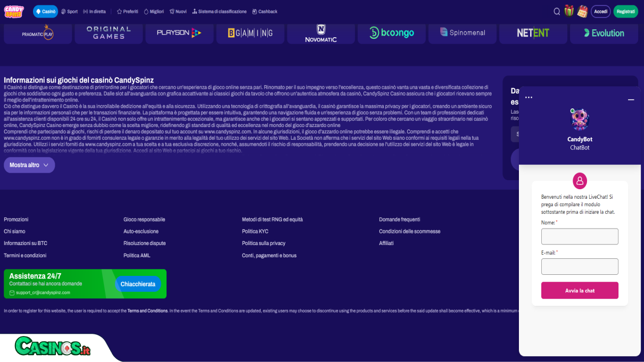Image resolution: width=644 pixels, height=362 pixels.
Task: Click the Accedi login button
Action: tap(601, 11)
